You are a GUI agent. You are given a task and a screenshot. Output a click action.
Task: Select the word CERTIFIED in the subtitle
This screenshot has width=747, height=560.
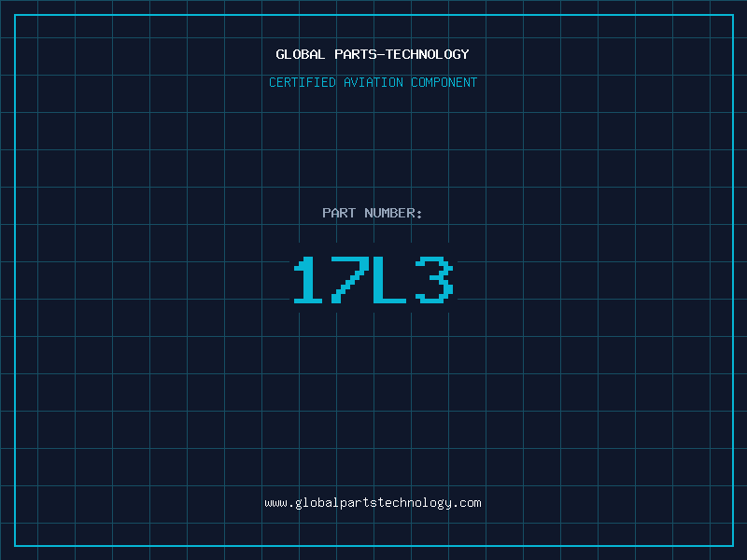pyautogui.click(x=302, y=82)
